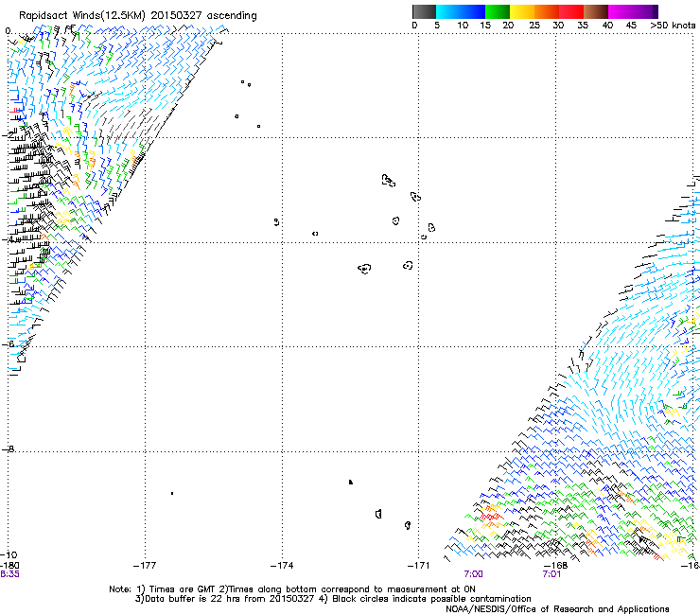Click the yellow 20-25 knots legend swatch
700x615 pixels.
click(522, 11)
